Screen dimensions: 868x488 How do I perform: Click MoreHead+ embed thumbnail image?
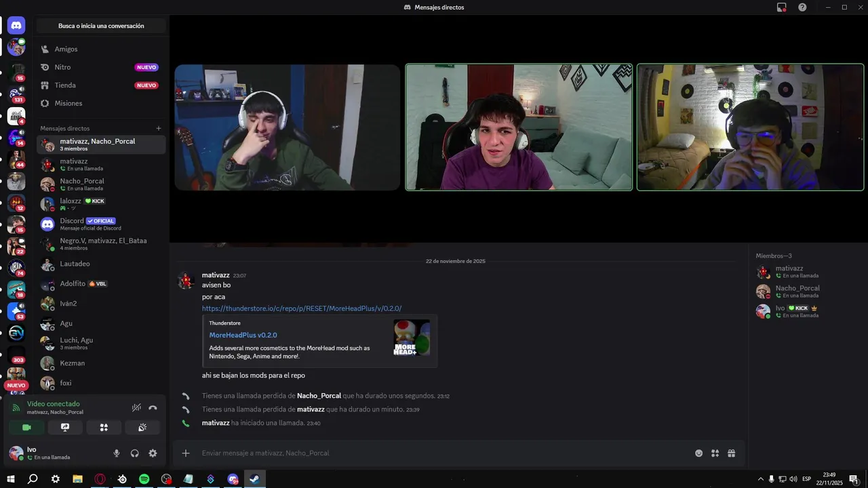(x=412, y=338)
